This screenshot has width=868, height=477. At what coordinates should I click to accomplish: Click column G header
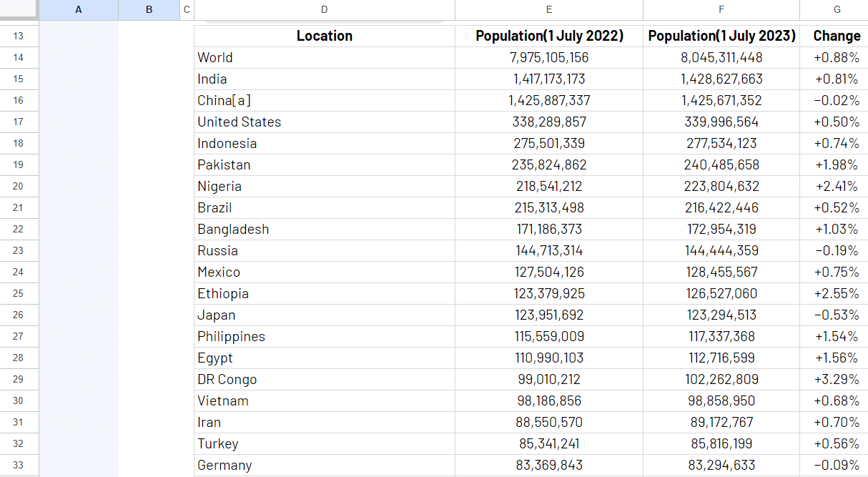point(837,9)
